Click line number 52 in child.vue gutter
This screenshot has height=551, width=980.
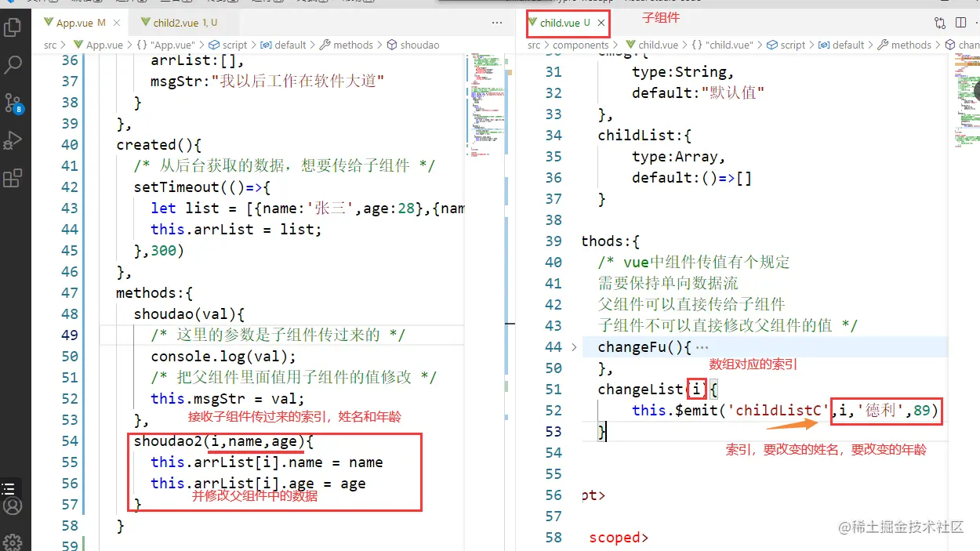point(554,410)
